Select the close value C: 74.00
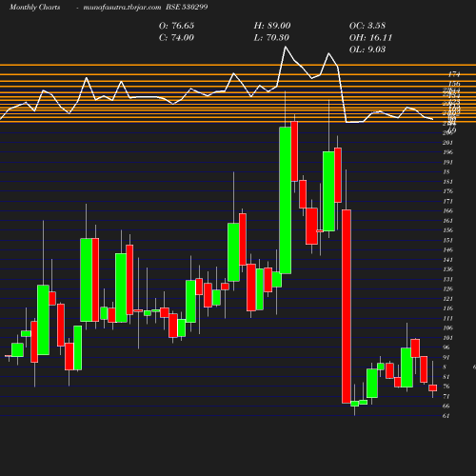 tap(176, 38)
